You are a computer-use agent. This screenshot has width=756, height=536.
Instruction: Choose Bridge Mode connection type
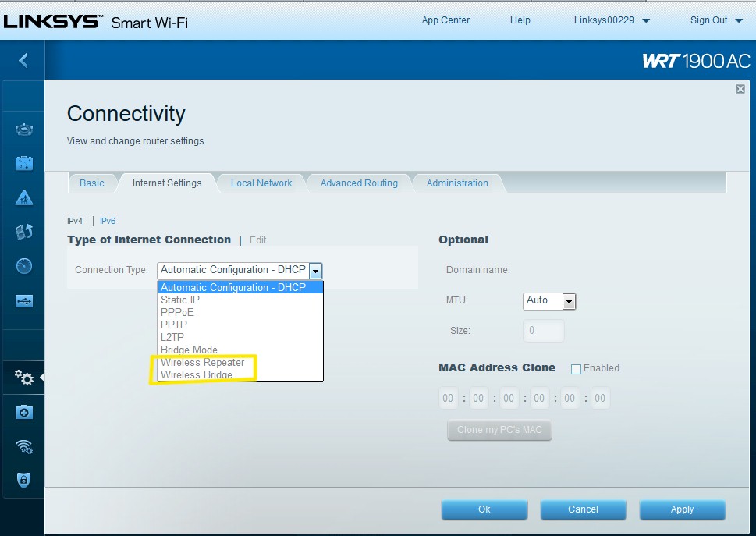pyautogui.click(x=240, y=350)
